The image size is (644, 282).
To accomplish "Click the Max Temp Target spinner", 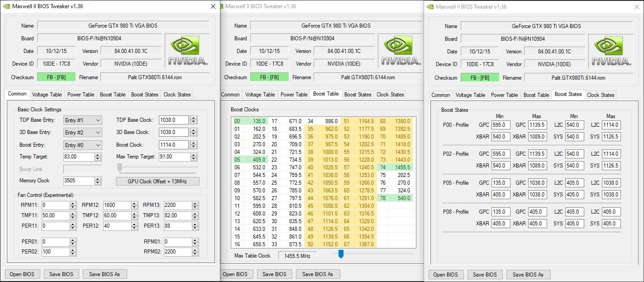I will point(194,157).
